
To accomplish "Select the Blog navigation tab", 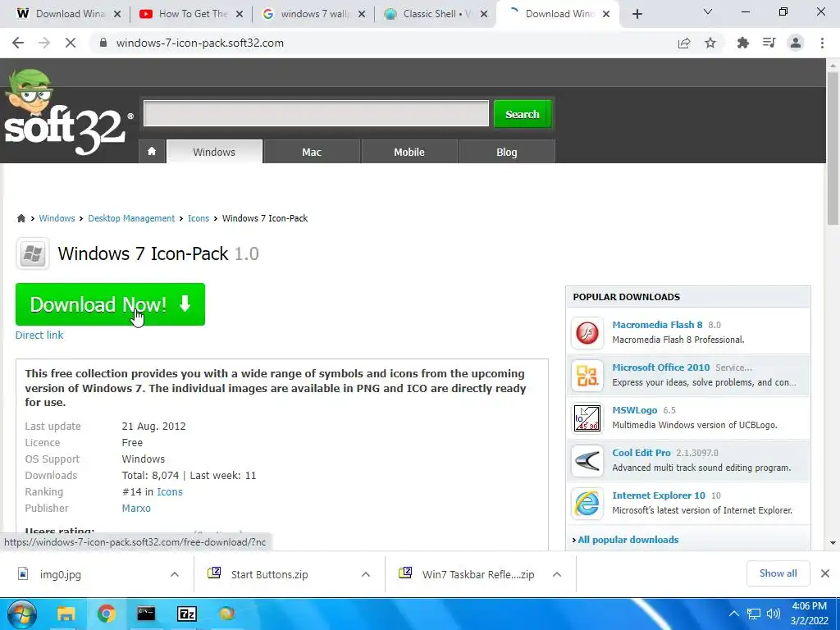I will [x=507, y=152].
